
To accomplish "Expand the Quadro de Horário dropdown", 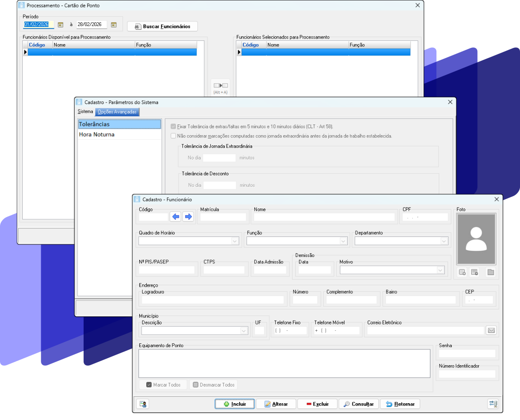I will [x=235, y=241].
